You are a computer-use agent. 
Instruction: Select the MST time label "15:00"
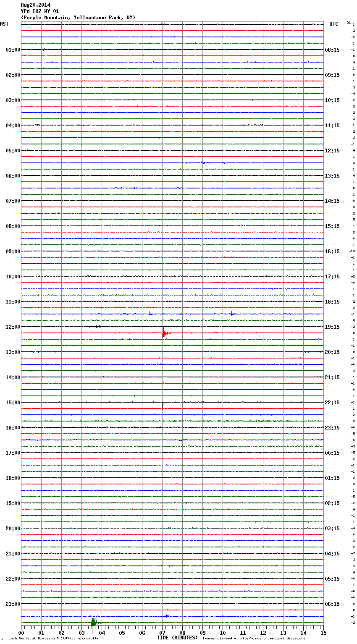tap(13, 403)
